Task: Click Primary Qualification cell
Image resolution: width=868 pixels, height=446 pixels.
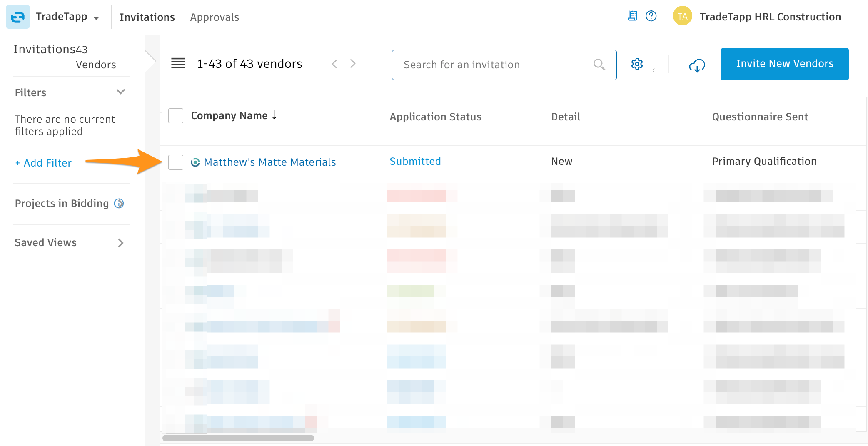Action: [764, 162]
